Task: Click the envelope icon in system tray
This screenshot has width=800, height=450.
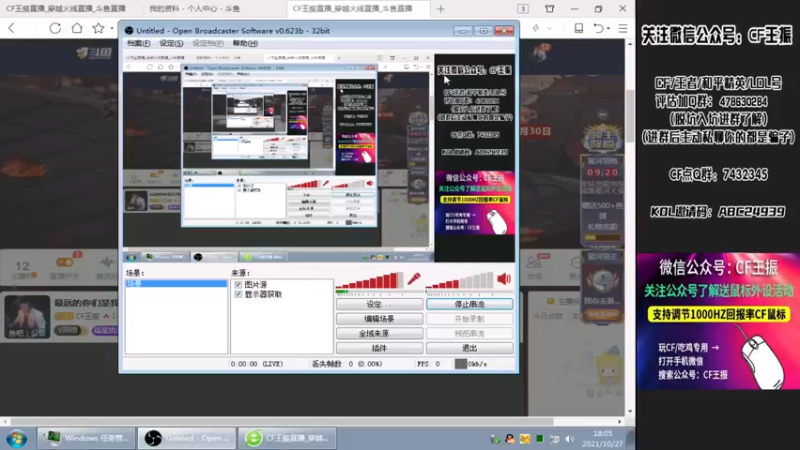Action: (x=524, y=439)
